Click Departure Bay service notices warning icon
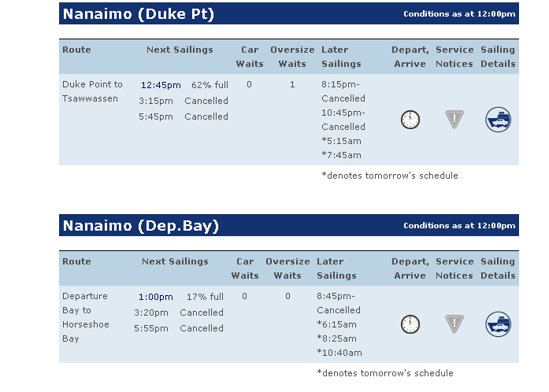The image size is (549, 392). tap(454, 324)
